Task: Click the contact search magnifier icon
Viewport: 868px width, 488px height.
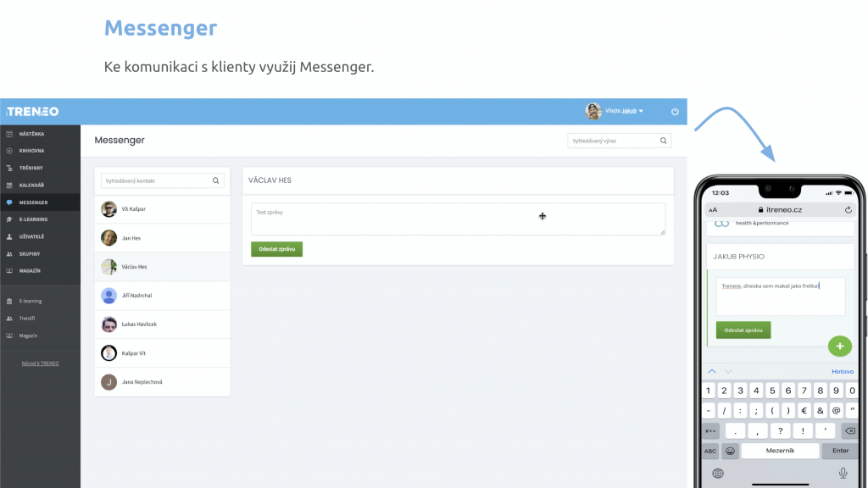Action: [x=216, y=180]
